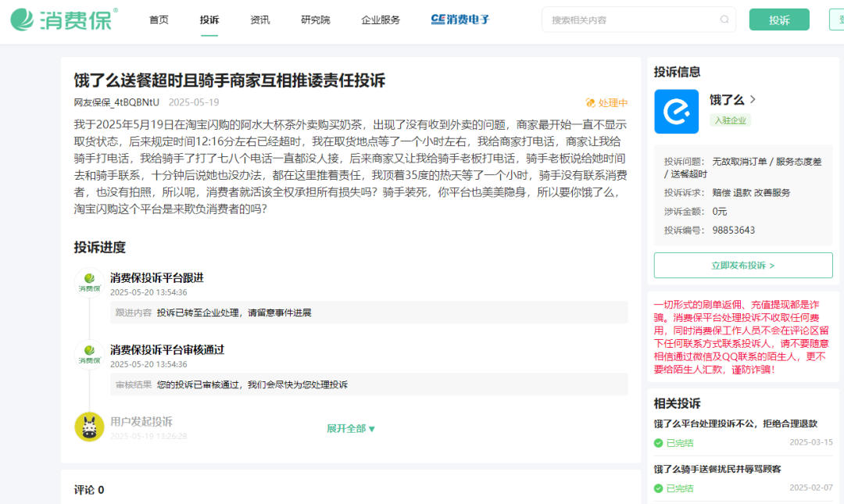Viewport: 844px width, 504px height.
Task: Click the 立即发布投诉 button
Action: point(743,266)
